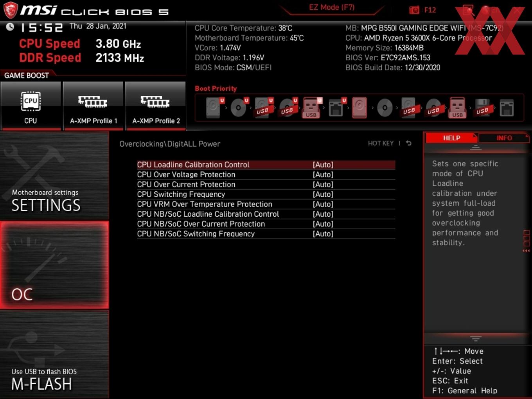Change the language via the En globe
This screenshot has width=532, height=399.
(490, 10)
